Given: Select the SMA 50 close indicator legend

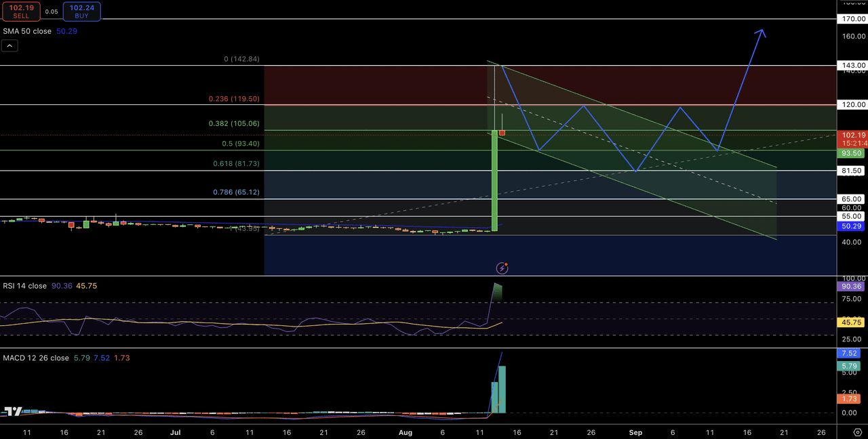Looking at the screenshot, I should (27, 31).
